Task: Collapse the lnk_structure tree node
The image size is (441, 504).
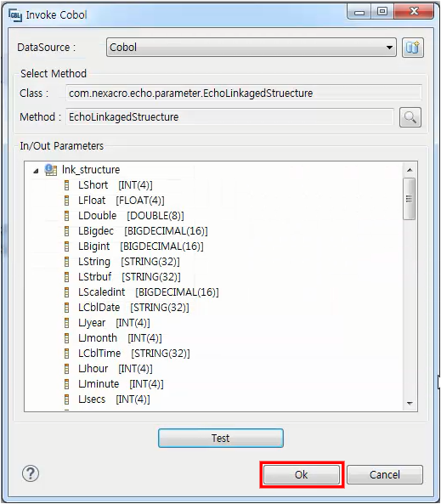Action: 36,170
